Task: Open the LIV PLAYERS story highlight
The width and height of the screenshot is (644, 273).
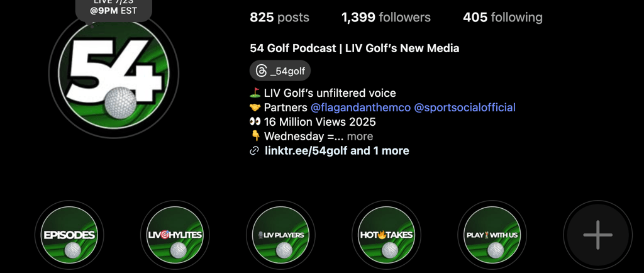Action: pyautogui.click(x=281, y=235)
